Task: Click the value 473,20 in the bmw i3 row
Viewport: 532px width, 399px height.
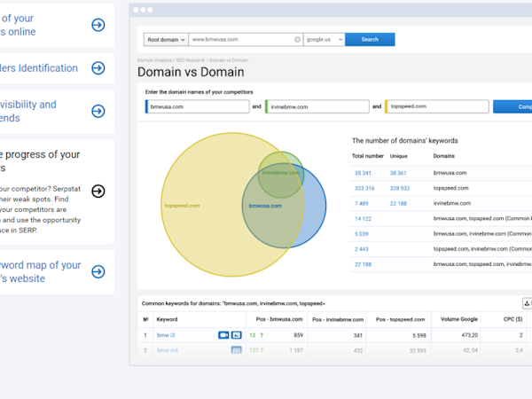Action: click(x=470, y=335)
